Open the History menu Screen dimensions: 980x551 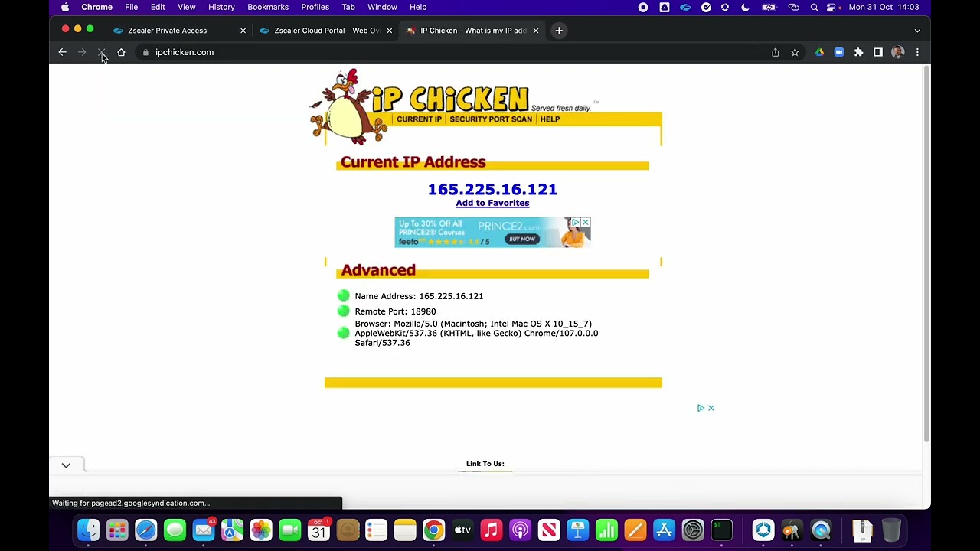(x=221, y=7)
